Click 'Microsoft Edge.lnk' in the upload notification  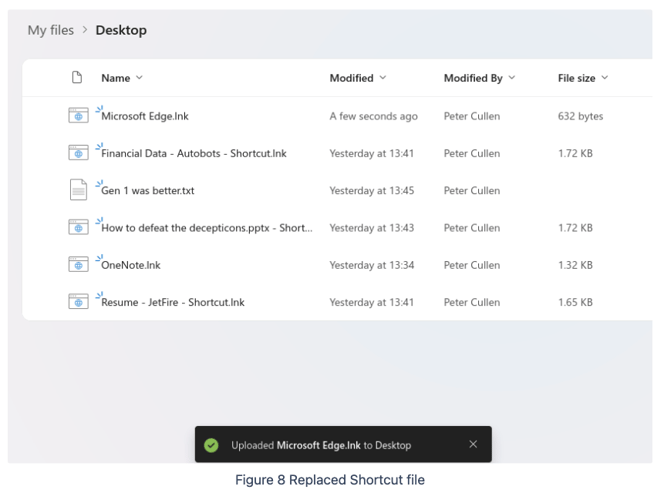[x=318, y=445]
